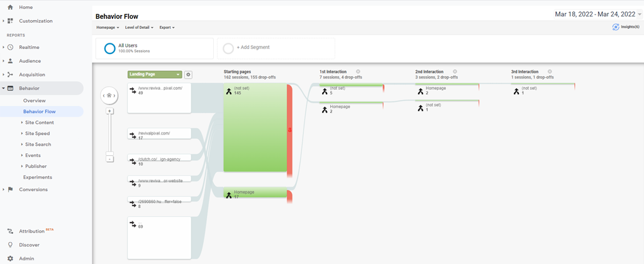The width and height of the screenshot is (644, 264).
Task: Open the Landing Page dimension dropdown
Action: [154, 75]
